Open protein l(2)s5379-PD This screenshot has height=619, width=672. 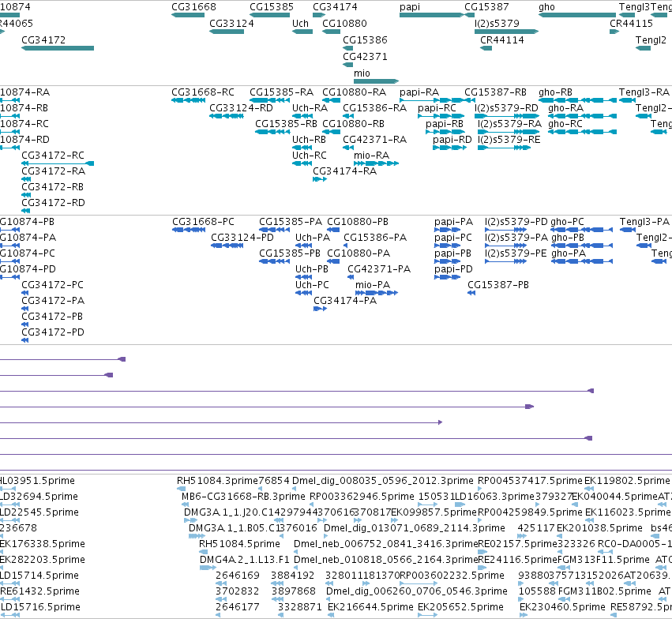pyautogui.click(x=516, y=223)
